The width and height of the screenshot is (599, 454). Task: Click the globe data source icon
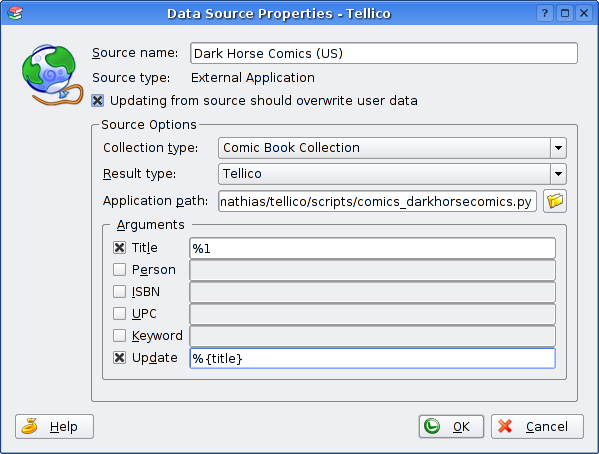[52, 75]
